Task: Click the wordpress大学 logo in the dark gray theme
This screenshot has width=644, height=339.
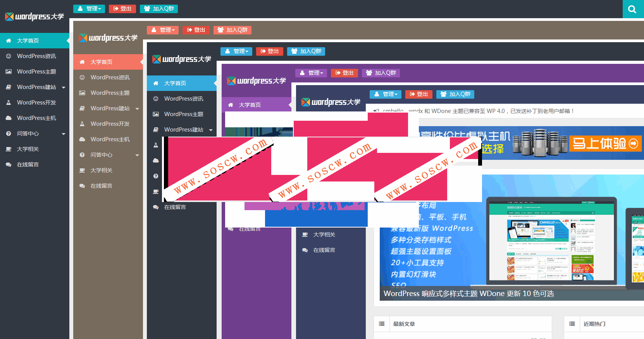Action: click(x=34, y=17)
